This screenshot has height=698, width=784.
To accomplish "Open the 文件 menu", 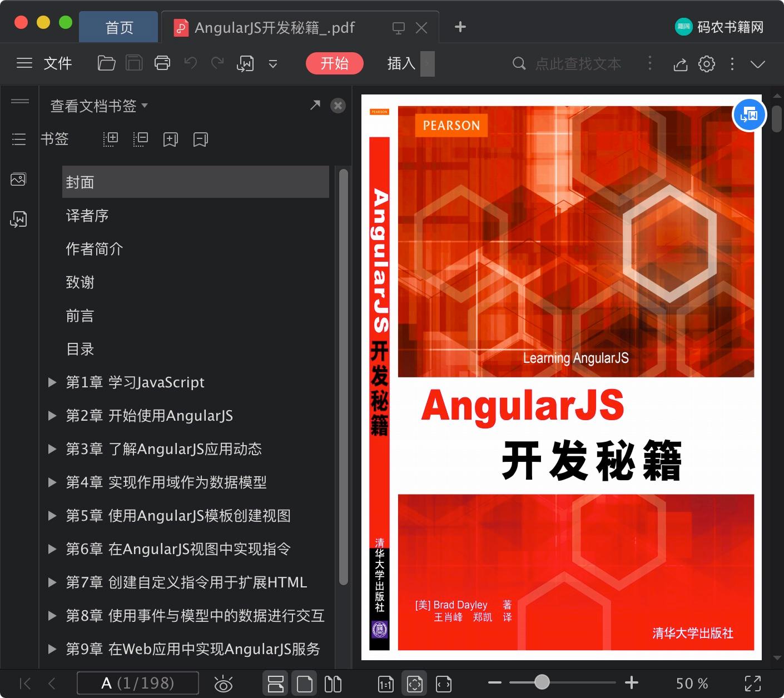I will coord(58,63).
